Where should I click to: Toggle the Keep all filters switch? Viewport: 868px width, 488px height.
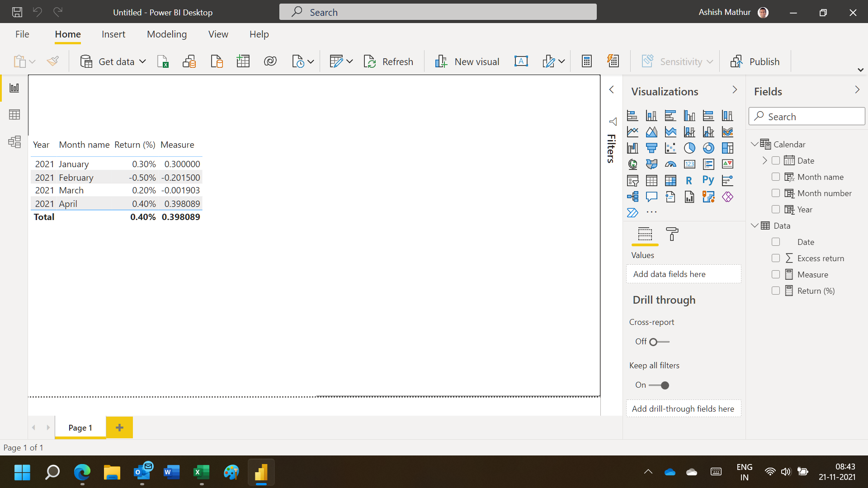pyautogui.click(x=659, y=385)
